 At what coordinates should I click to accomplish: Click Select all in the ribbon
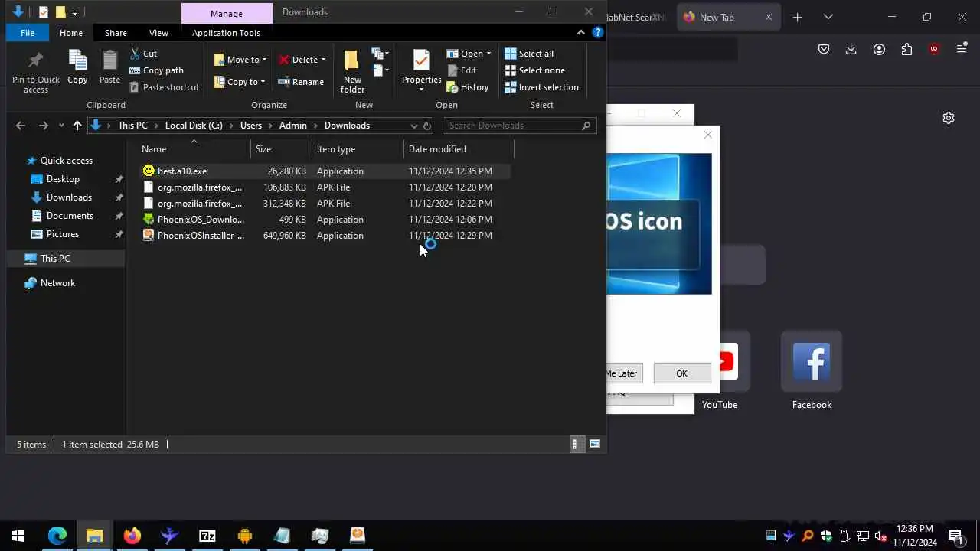pyautogui.click(x=529, y=54)
